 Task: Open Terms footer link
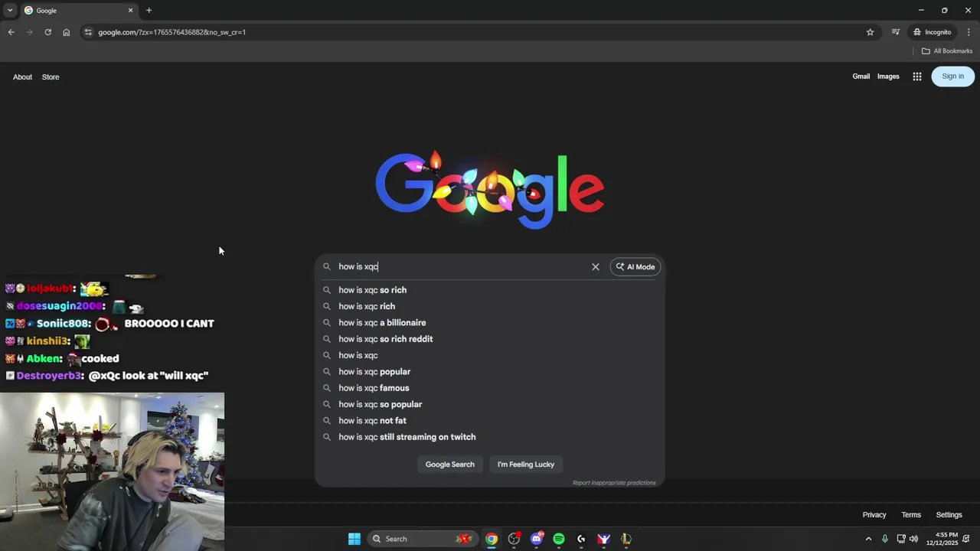(910, 515)
